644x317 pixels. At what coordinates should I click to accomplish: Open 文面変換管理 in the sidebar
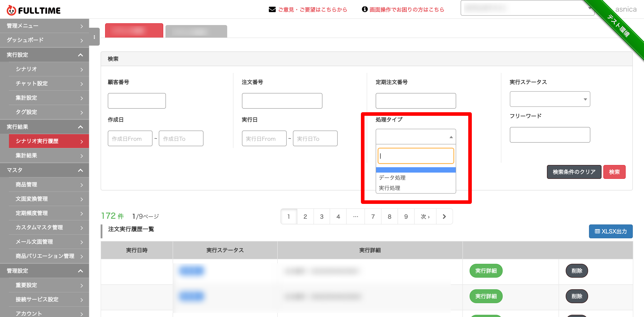pyautogui.click(x=49, y=199)
